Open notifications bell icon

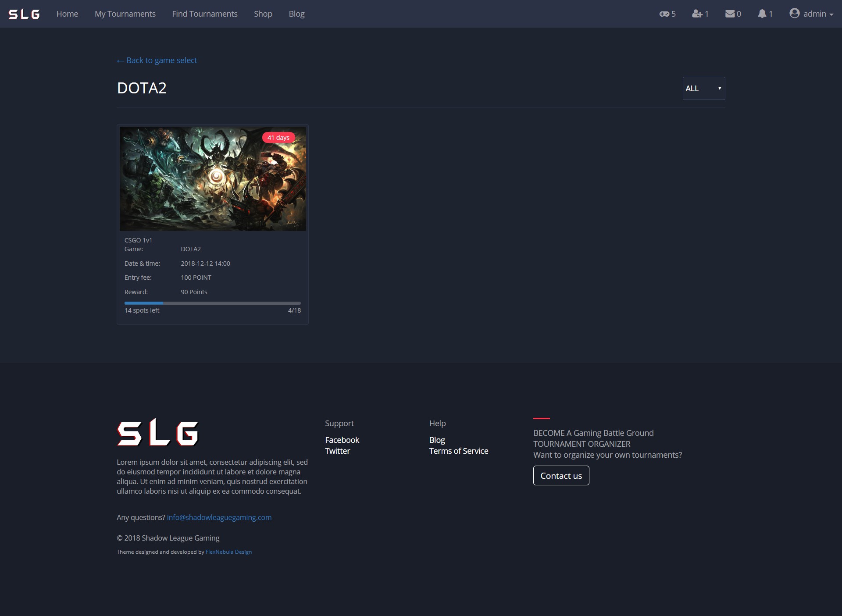(762, 14)
